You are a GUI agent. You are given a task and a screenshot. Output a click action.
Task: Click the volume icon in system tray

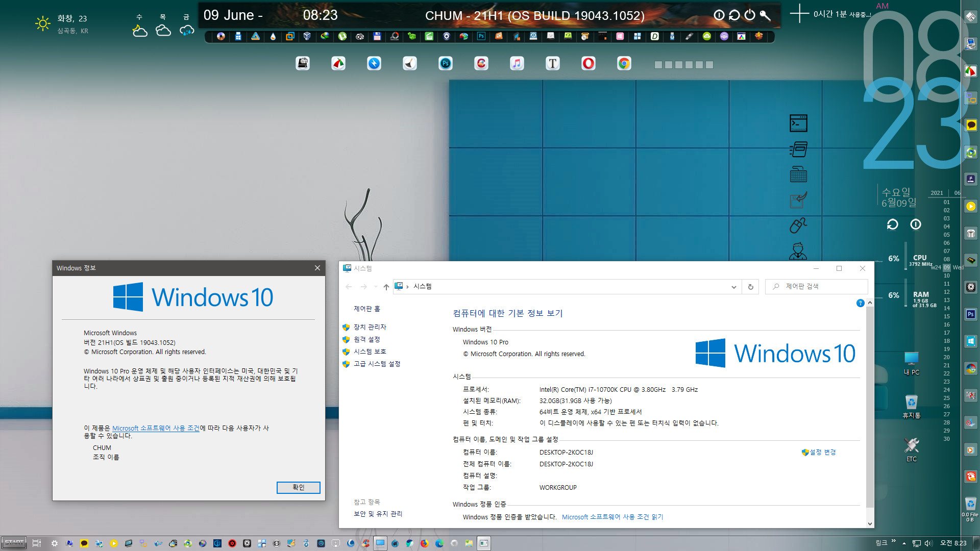[928, 543]
